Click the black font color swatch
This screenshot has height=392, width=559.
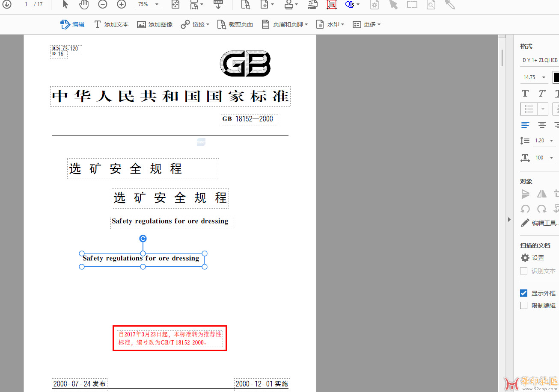point(556,77)
